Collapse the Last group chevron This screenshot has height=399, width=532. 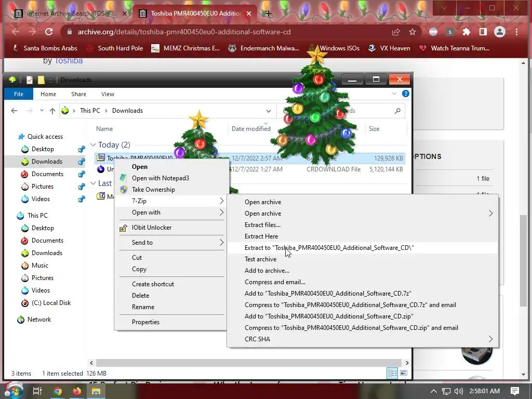pyautogui.click(x=93, y=183)
